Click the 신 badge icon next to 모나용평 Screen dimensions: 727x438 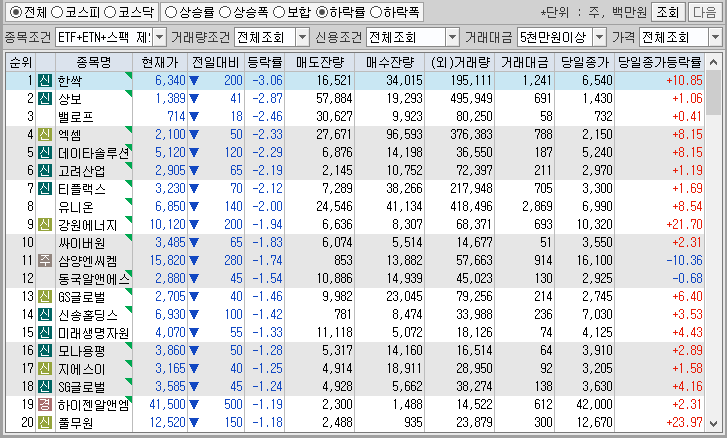click(45, 351)
